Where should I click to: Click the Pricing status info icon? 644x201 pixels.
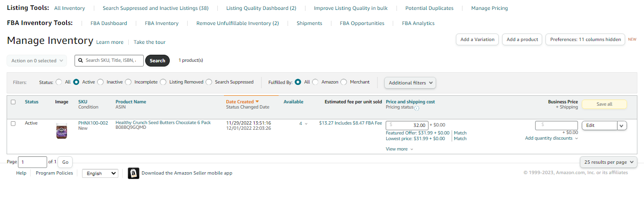coord(417,108)
